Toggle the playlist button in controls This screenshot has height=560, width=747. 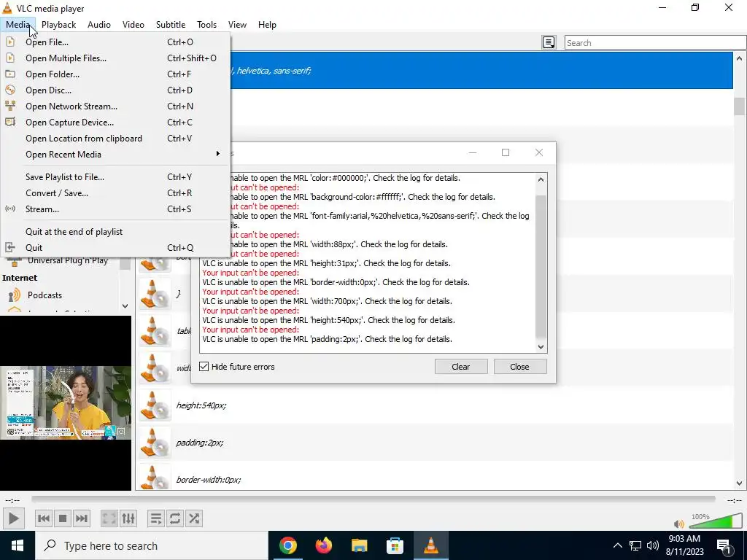(x=156, y=518)
